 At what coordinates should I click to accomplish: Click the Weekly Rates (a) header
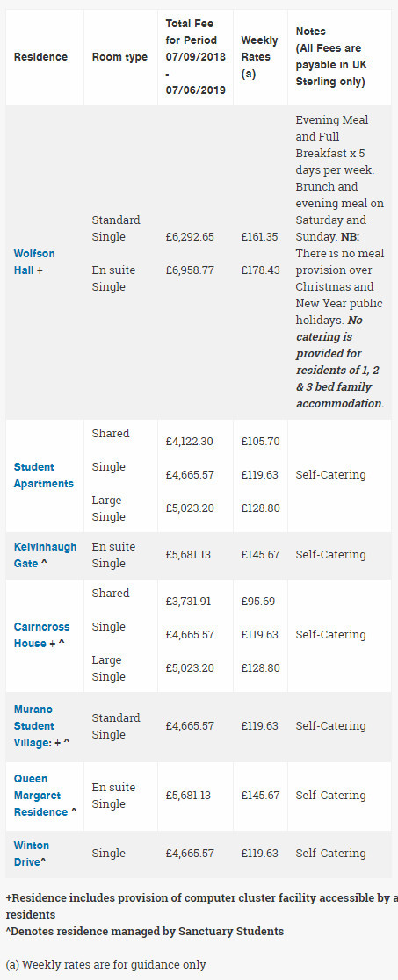tap(259, 57)
